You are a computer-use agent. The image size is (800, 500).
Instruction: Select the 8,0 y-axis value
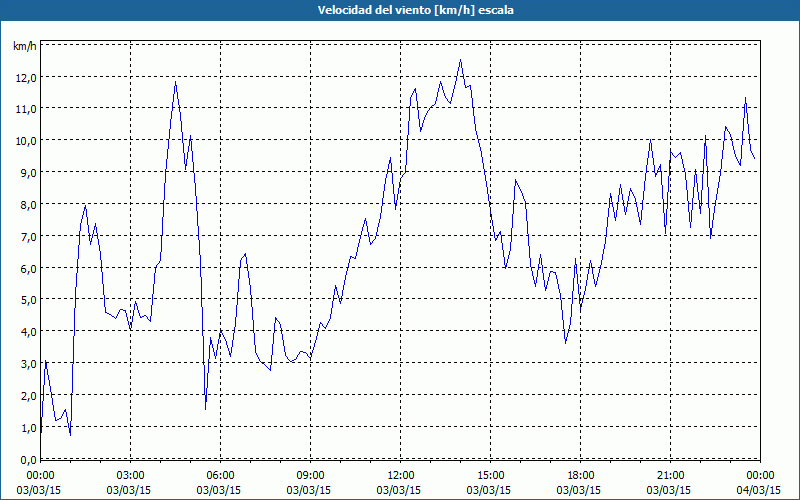[27, 205]
